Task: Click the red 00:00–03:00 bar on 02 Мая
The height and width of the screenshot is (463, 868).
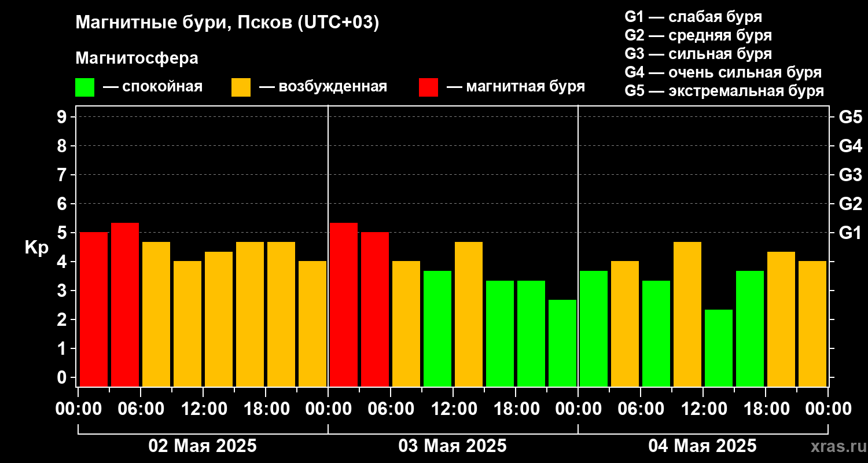Action: coord(94,309)
